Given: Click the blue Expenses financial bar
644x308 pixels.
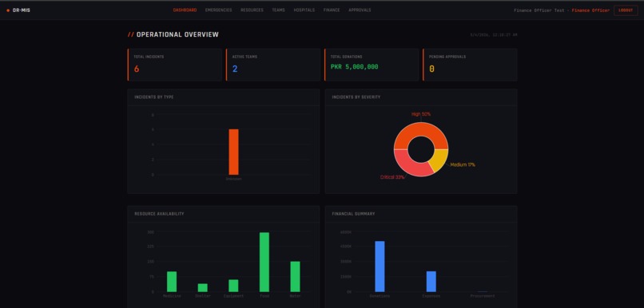Looking at the screenshot, I should 431,282.
